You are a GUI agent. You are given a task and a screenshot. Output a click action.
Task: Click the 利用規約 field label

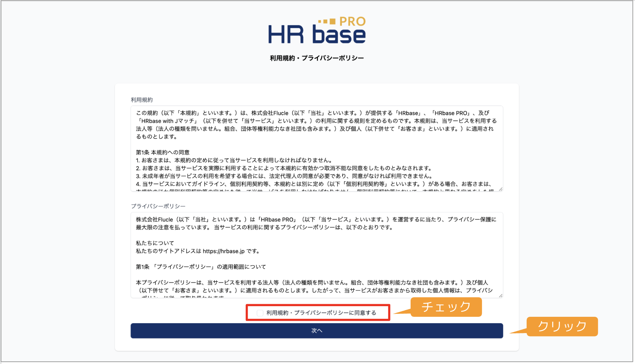(142, 100)
